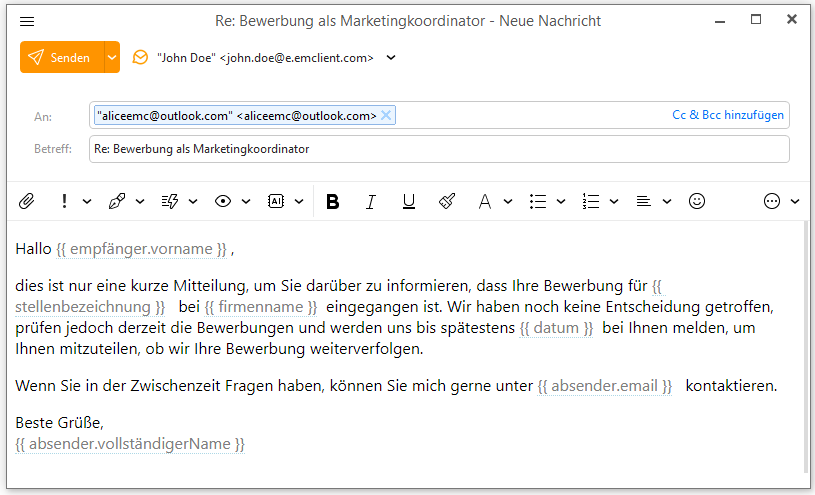
Task: Expand the Senden button dropdown arrow
Action: click(112, 58)
